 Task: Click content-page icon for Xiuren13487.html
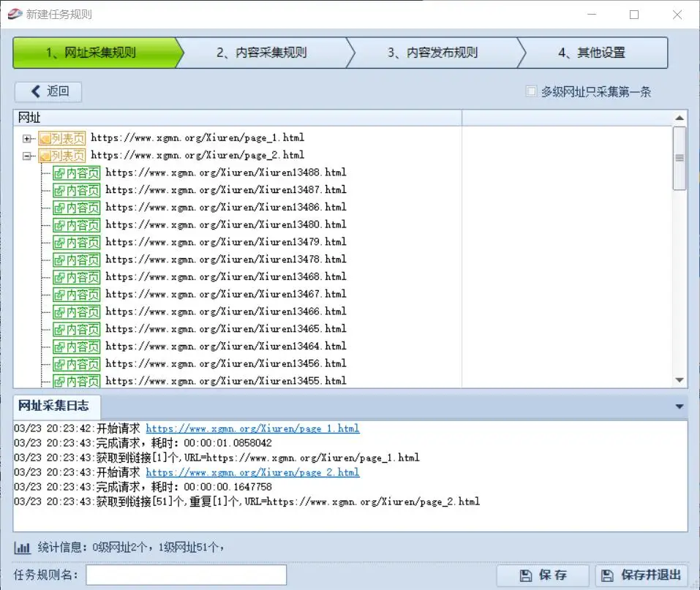click(x=76, y=191)
